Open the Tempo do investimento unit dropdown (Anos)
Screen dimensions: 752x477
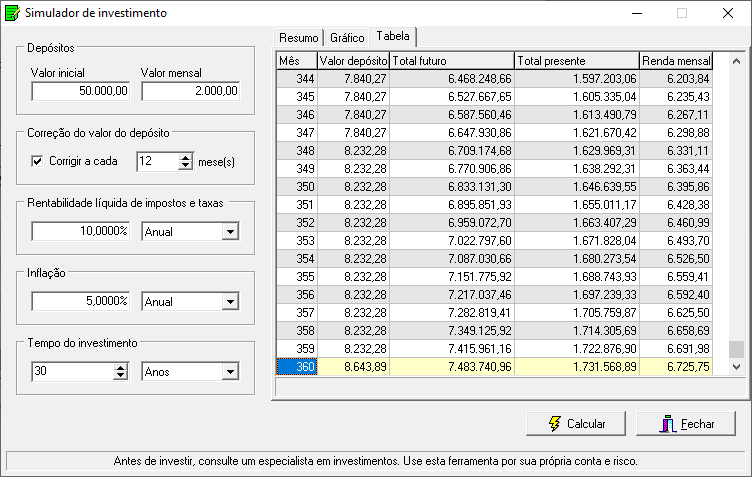click(x=230, y=372)
